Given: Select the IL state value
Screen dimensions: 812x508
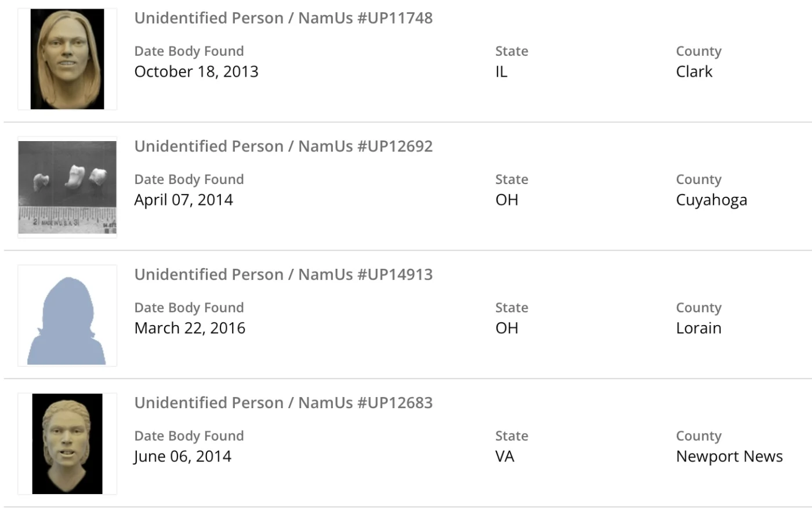Looking at the screenshot, I should (x=501, y=72).
